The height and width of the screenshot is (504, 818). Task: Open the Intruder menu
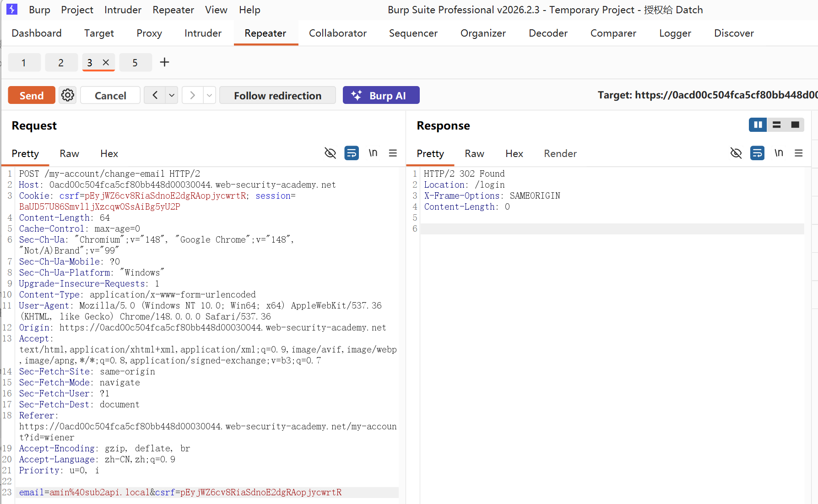point(123,10)
